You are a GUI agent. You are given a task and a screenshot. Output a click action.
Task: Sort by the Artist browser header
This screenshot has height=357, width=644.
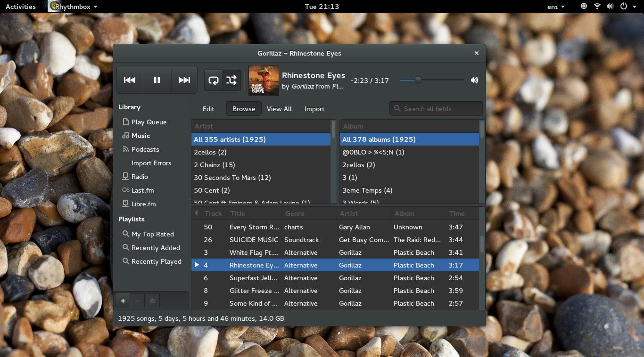(261, 126)
